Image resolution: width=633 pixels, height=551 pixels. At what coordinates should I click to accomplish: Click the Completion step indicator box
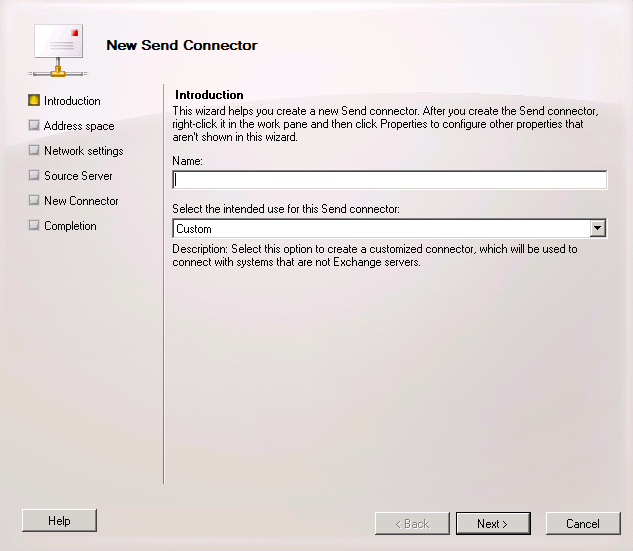[x=34, y=225]
